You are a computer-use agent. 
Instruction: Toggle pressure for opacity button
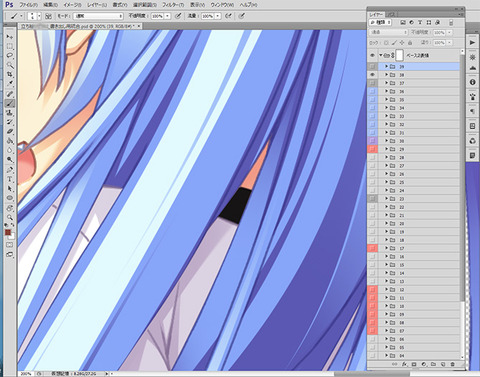[x=178, y=16]
